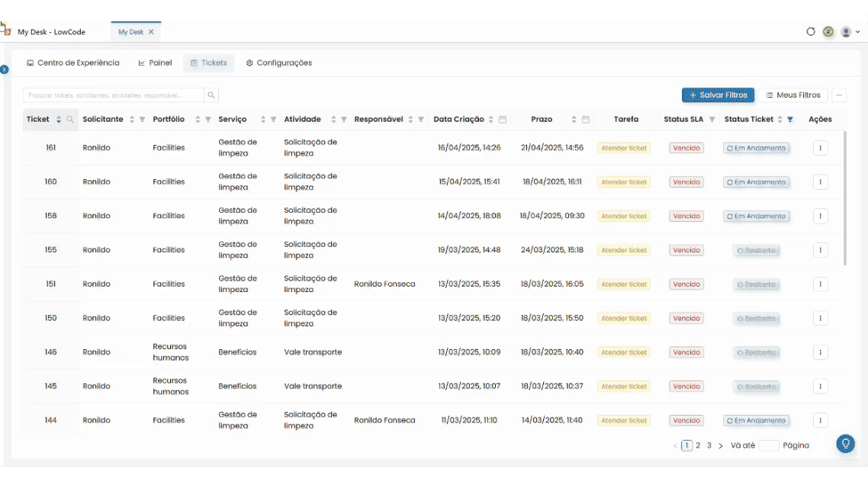Click the table vertical scrollbar
This screenshot has height=488, width=868.
coord(845,198)
